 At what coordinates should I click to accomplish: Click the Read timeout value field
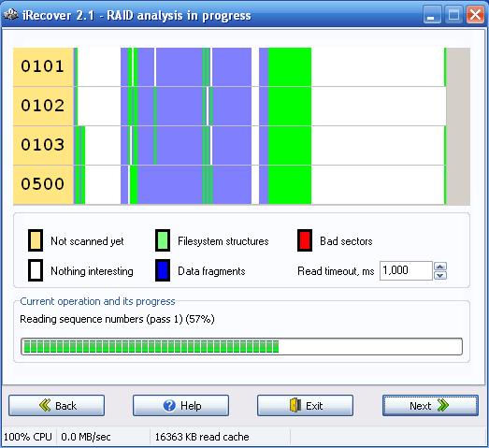coord(406,271)
